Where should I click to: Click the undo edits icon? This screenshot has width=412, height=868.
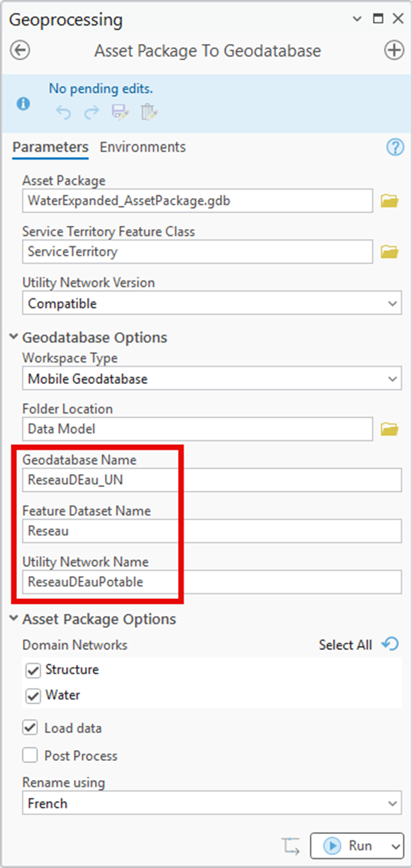tap(64, 111)
